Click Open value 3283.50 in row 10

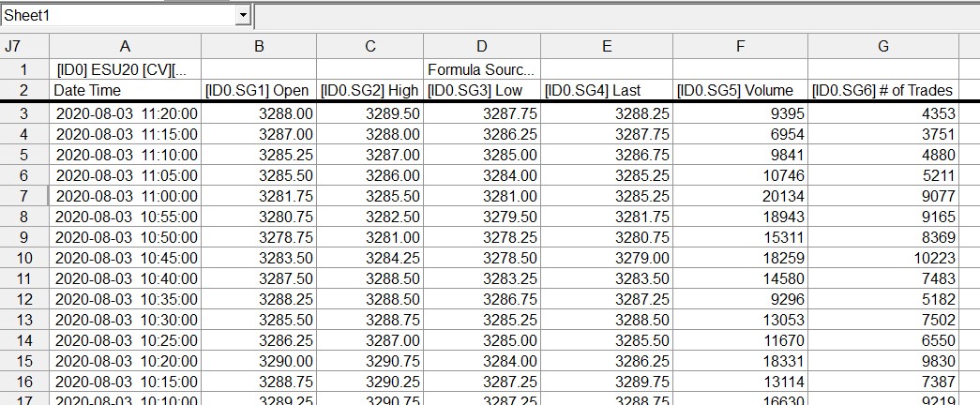pyautogui.click(x=259, y=258)
